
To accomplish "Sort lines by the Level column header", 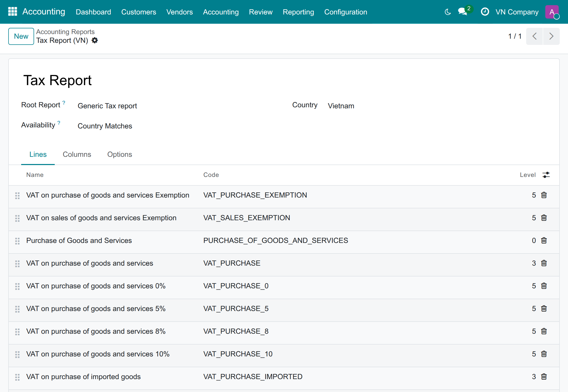I will (x=528, y=175).
